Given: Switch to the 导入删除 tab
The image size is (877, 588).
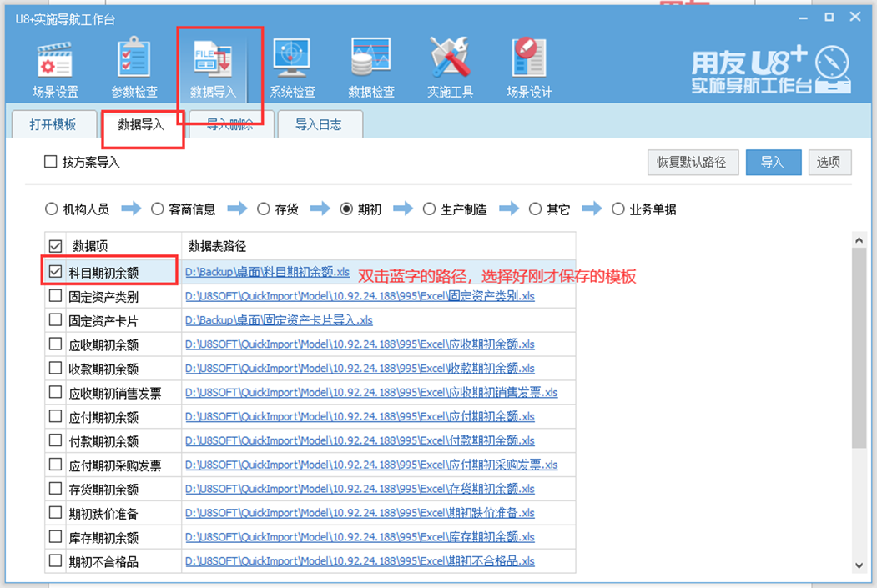Looking at the screenshot, I should pyautogui.click(x=229, y=124).
